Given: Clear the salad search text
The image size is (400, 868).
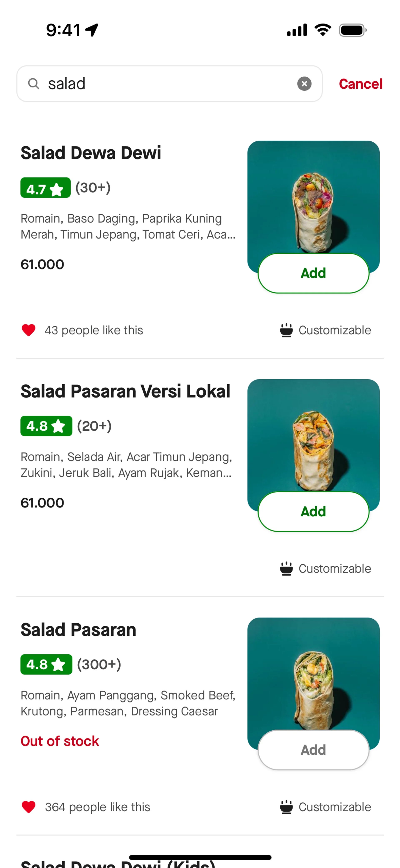Looking at the screenshot, I should point(304,84).
